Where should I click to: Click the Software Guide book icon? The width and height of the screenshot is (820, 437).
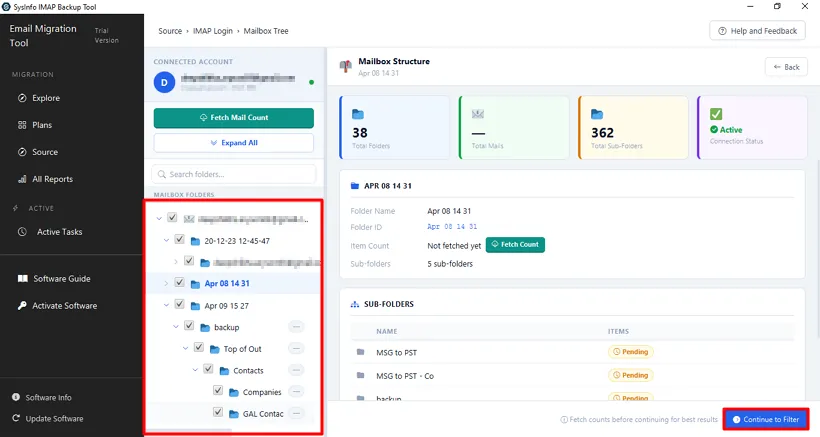click(22, 279)
